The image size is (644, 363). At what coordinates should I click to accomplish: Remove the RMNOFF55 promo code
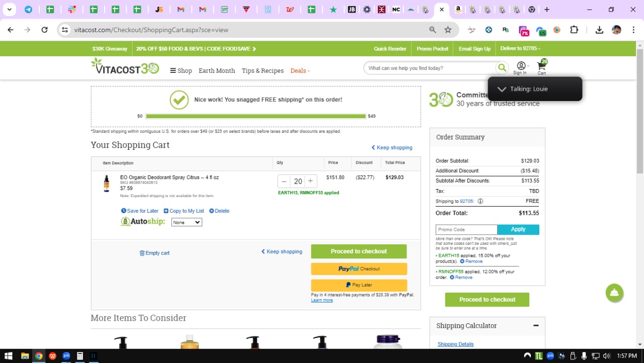(x=461, y=278)
